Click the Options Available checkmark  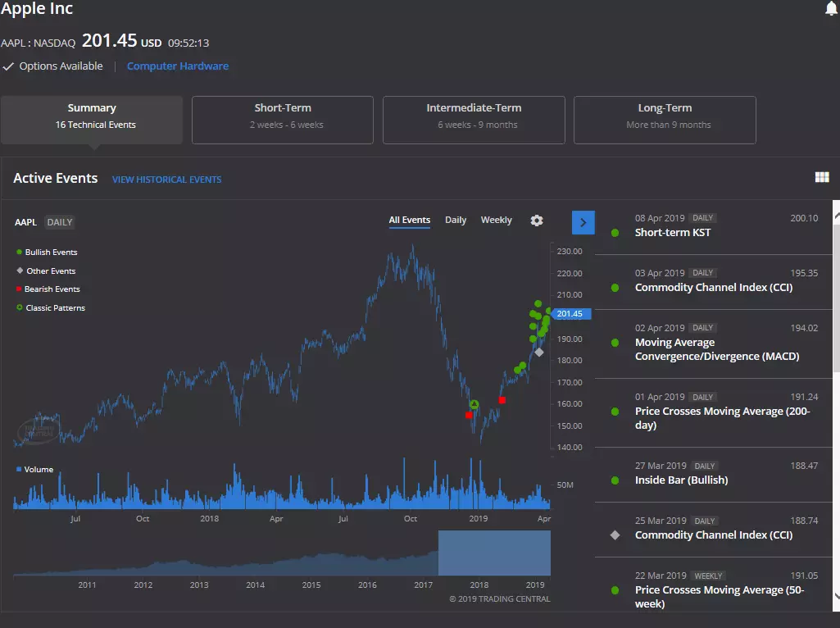(x=8, y=66)
